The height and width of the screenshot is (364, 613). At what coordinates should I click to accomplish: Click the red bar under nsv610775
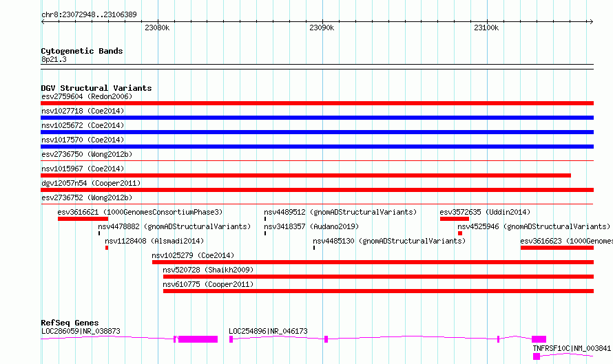point(378,291)
